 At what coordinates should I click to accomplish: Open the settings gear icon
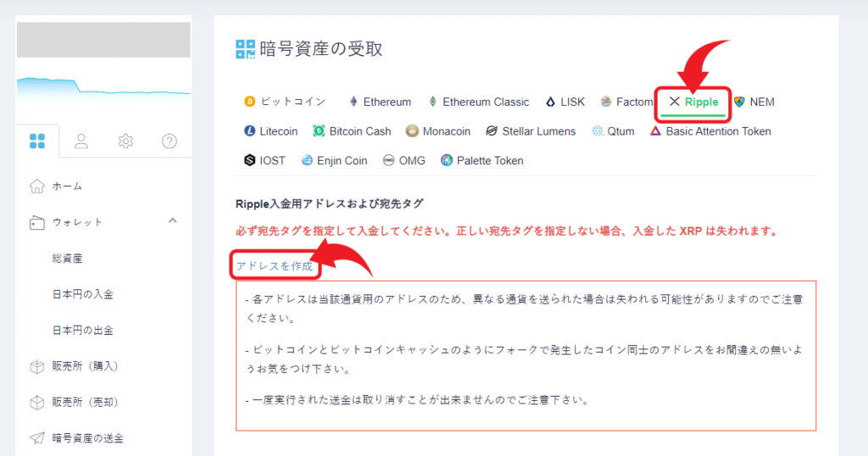[x=125, y=141]
